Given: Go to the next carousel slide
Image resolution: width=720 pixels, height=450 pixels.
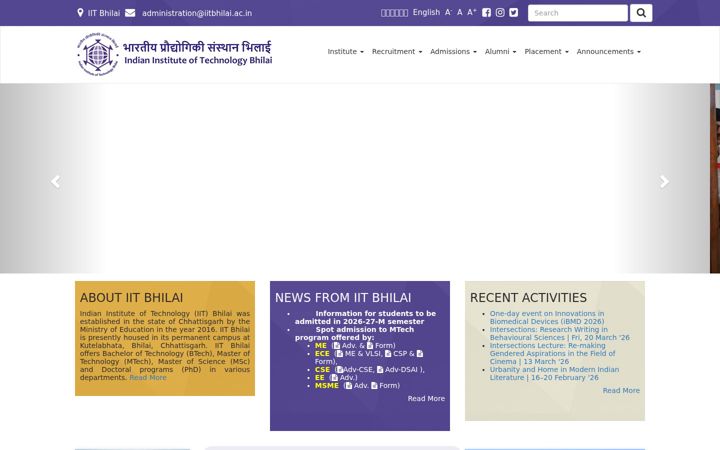Looking at the screenshot, I should pos(664,181).
